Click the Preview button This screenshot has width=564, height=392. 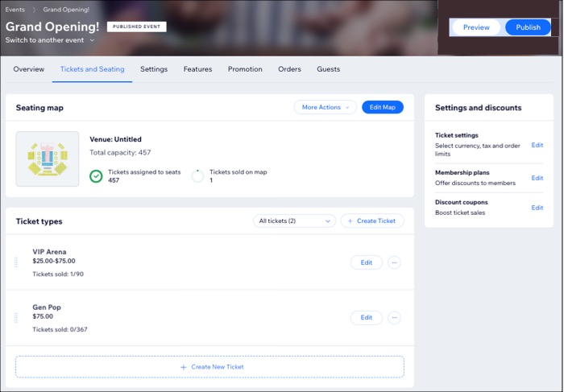pos(476,27)
